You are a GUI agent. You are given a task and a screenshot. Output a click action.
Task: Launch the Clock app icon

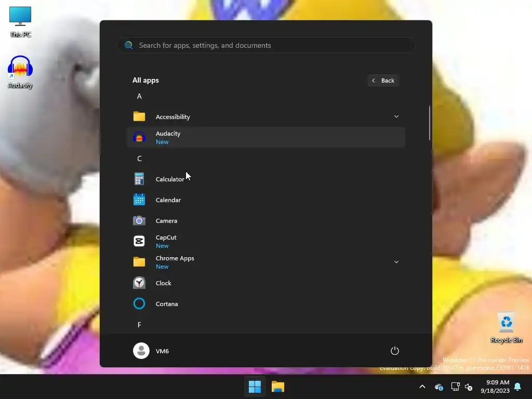point(139,283)
